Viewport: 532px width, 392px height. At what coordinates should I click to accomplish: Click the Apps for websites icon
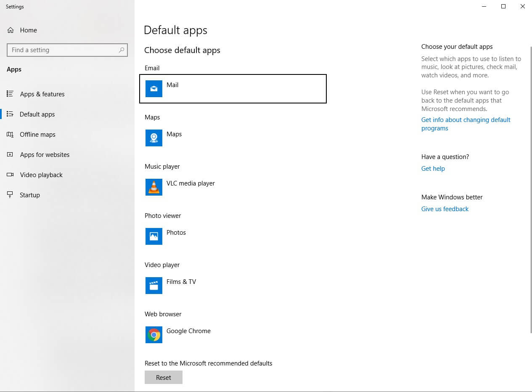[x=10, y=154]
